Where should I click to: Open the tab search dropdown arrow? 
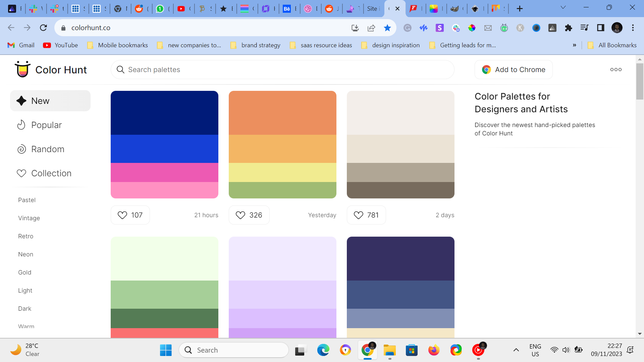[x=563, y=7]
